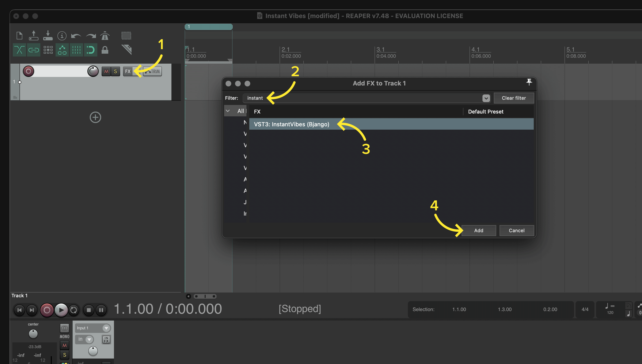Click the Track 1 name field
Viewport: 642px width, 364px height.
click(x=61, y=71)
